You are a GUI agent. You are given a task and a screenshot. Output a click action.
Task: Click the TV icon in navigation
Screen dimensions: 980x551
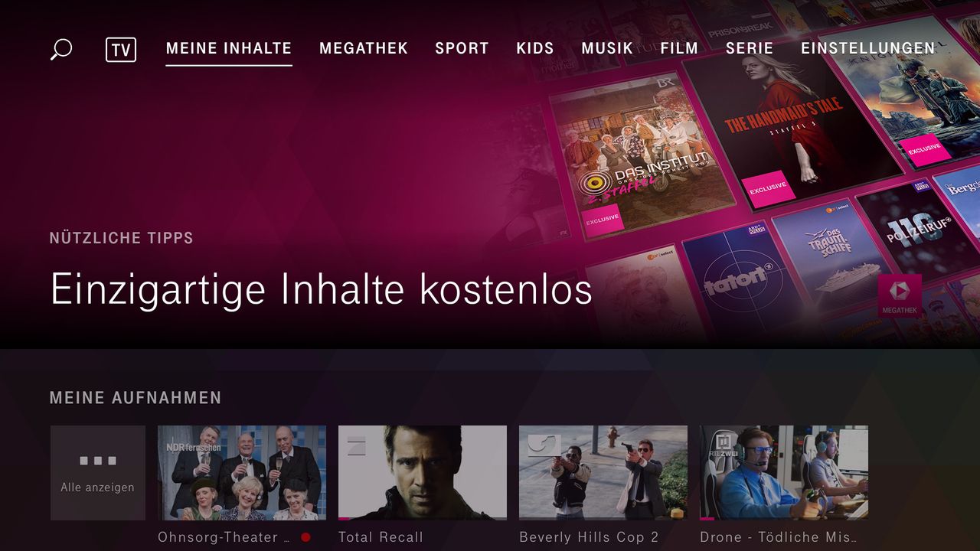click(x=121, y=50)
